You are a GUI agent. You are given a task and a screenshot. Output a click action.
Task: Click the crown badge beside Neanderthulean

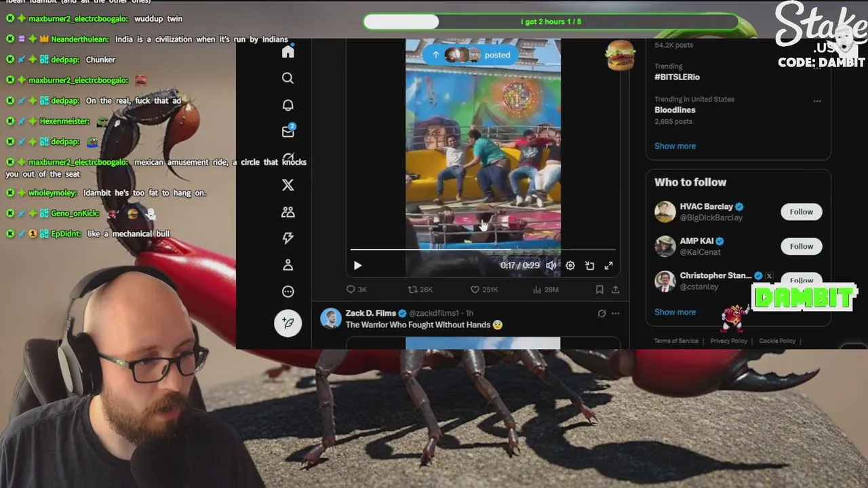44,39
